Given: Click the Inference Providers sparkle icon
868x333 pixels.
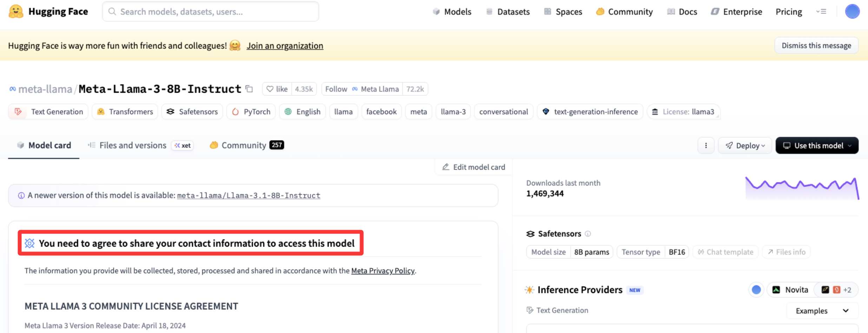Looking at the screenshot, I should 530,290.
